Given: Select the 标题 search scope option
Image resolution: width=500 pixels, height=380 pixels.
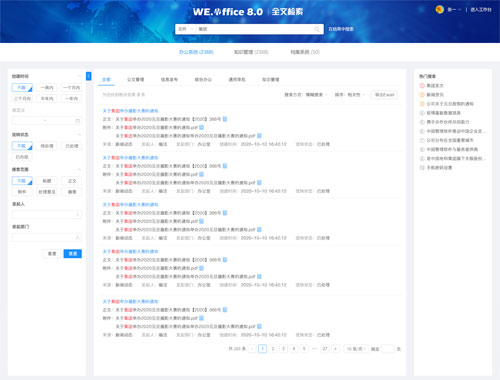Looking at the screenshot, I should [x=47, y=181].
